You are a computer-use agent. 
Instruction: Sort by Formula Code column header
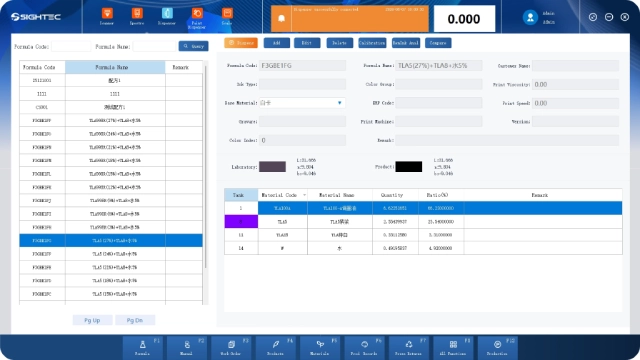tap(42, 67)
